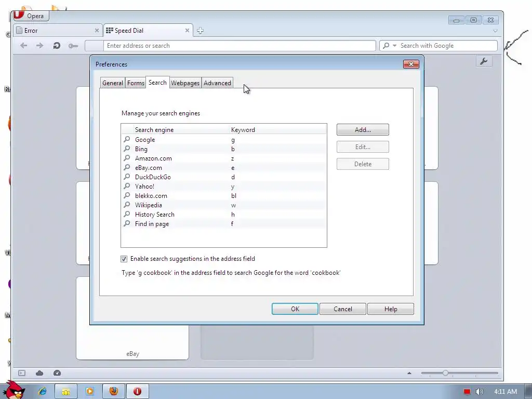Select the eBay.com search engine row

click(224, 168)
